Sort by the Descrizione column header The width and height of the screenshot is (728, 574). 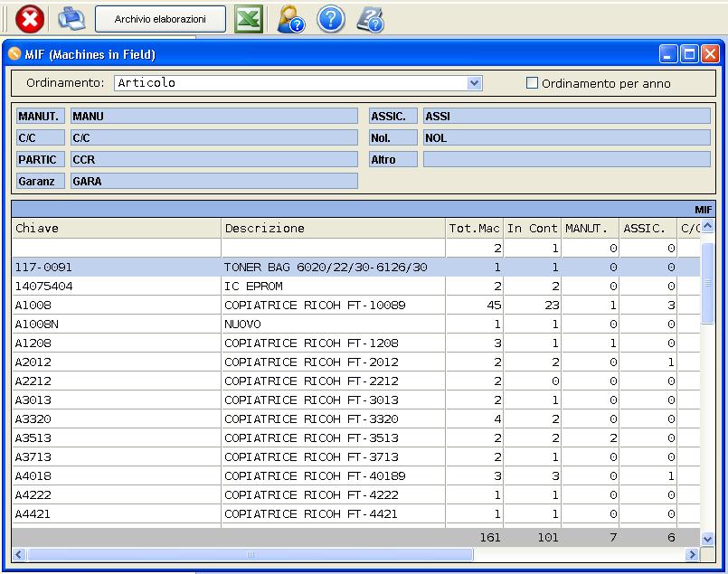point(334,229)
